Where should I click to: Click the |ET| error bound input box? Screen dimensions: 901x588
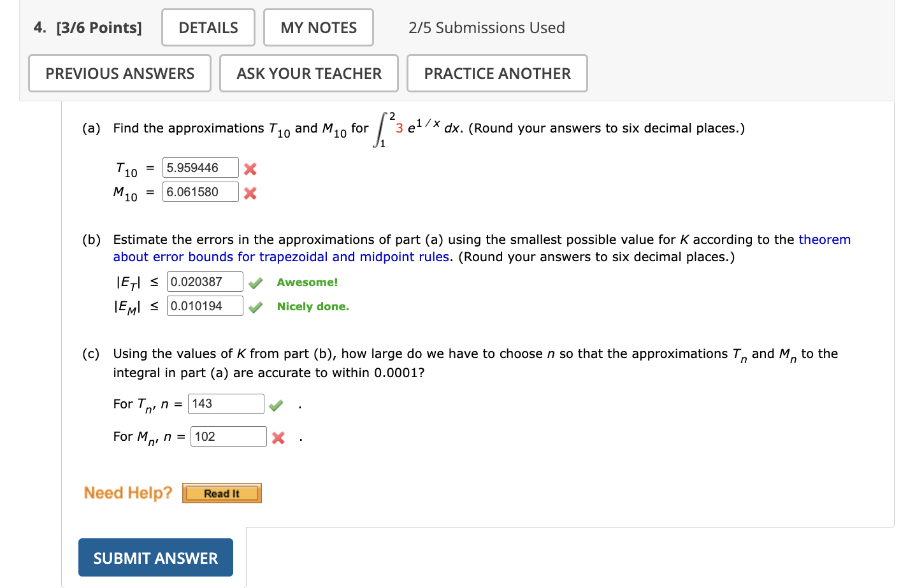[204, 281]
